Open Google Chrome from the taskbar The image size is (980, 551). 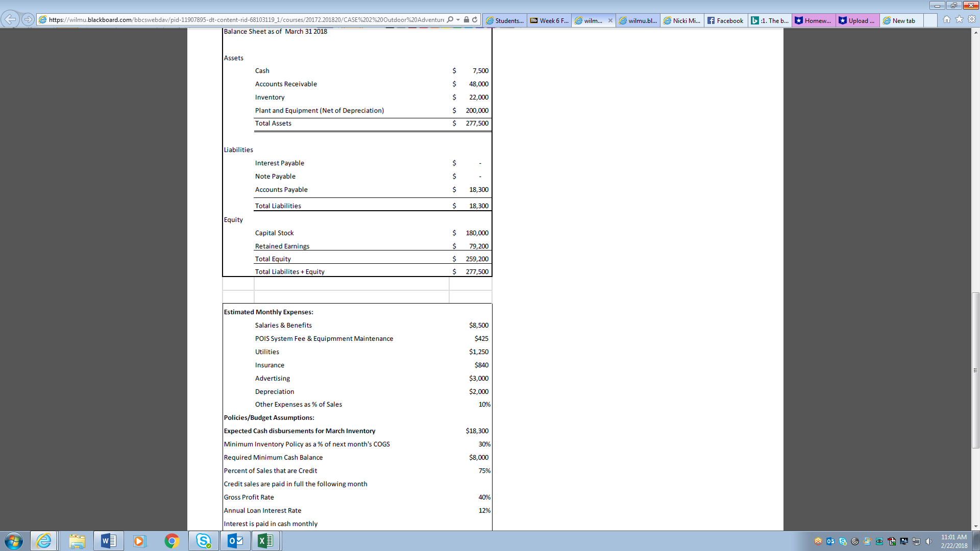(x=172, y=541)
